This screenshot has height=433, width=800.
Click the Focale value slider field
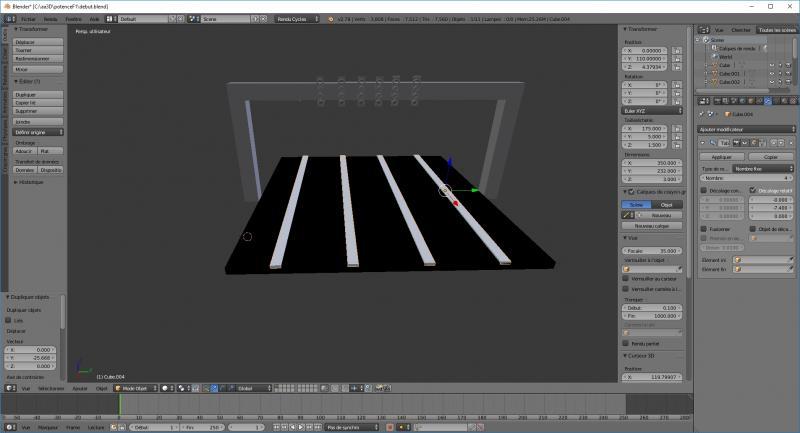tap(654, 250)
